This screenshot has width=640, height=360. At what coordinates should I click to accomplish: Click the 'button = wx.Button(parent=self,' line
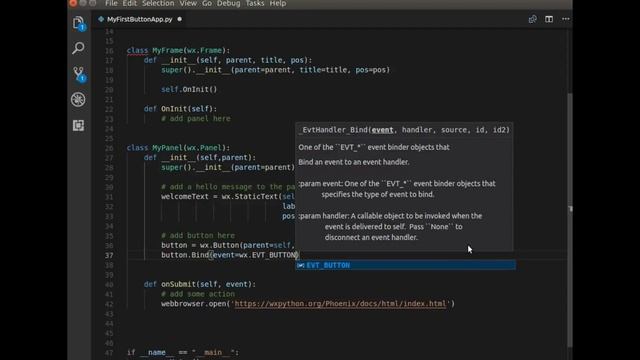pos(227,245)
